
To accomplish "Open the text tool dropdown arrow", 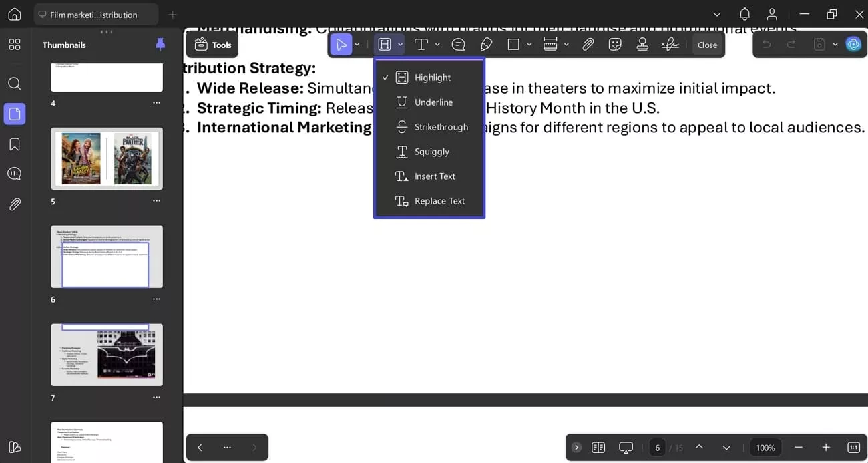I will (437, 45).
